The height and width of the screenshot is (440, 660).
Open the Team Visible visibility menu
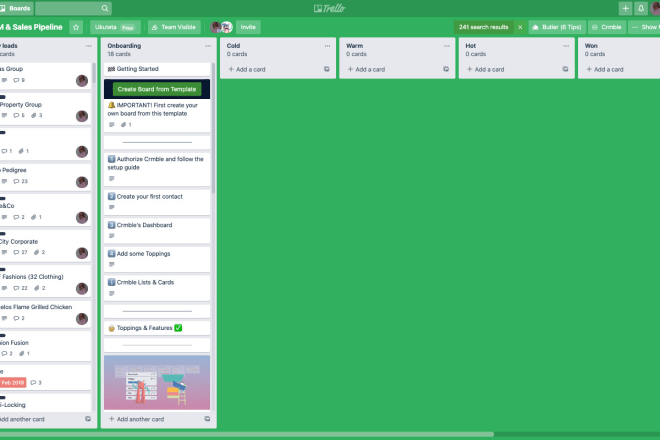point(174,27)
